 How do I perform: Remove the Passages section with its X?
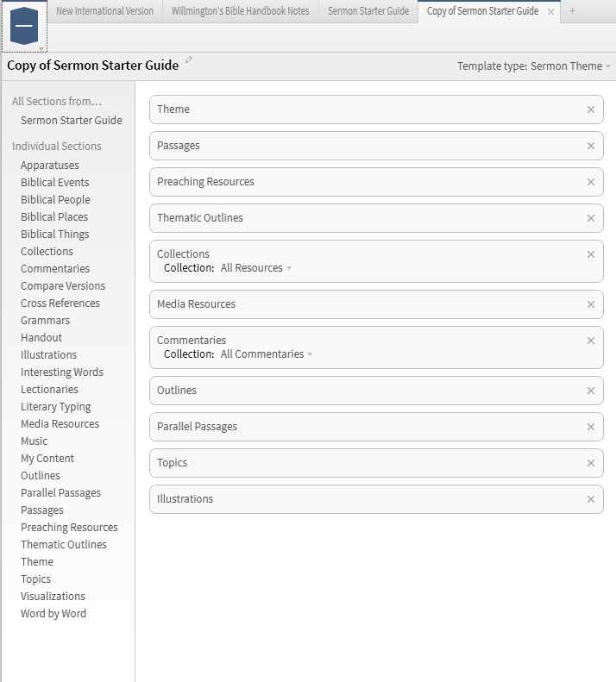[591, 146]
